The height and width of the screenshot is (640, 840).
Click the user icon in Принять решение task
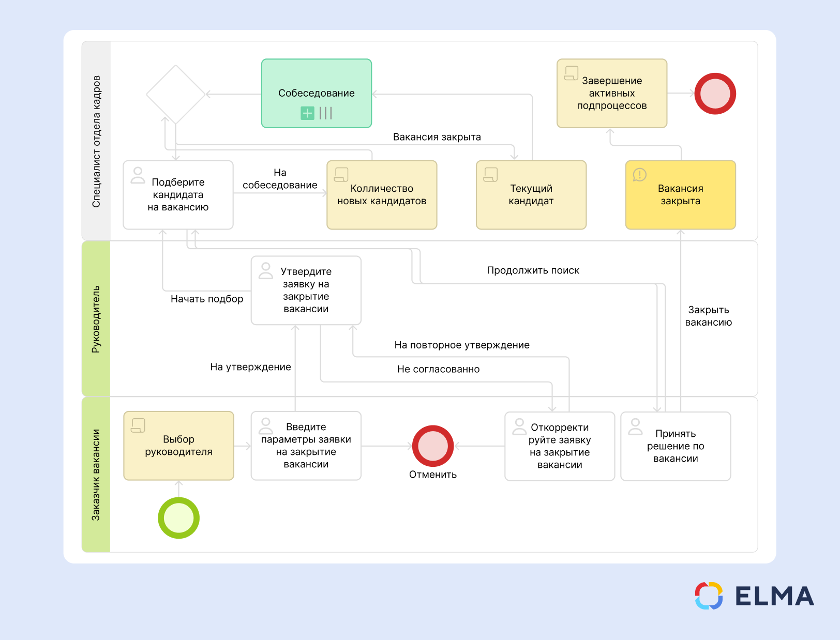(x=635, y=426)
